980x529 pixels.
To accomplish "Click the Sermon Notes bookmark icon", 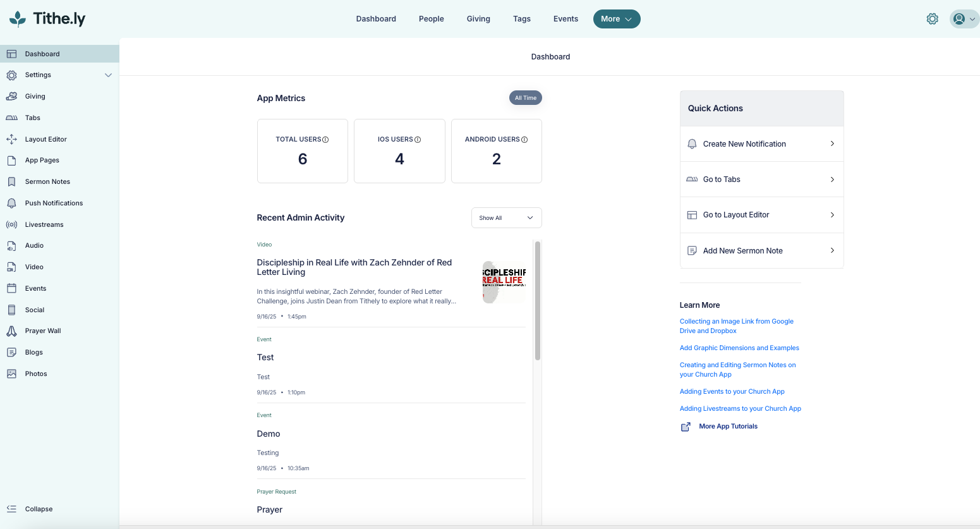I will coord(11,181).
